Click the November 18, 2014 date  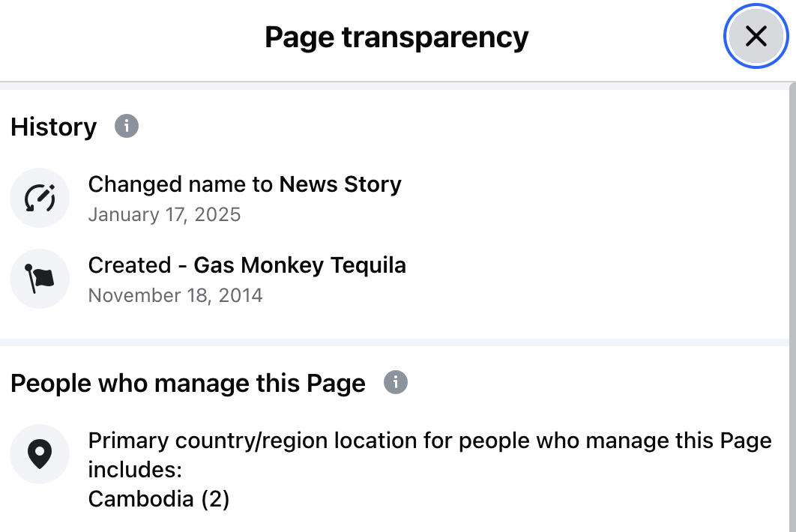tap(175, 295)
